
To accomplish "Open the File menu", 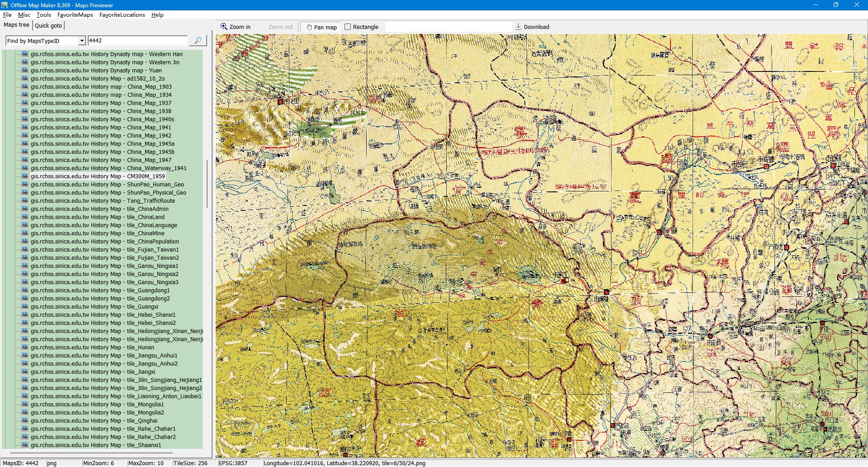I will (x=7, y=15).
